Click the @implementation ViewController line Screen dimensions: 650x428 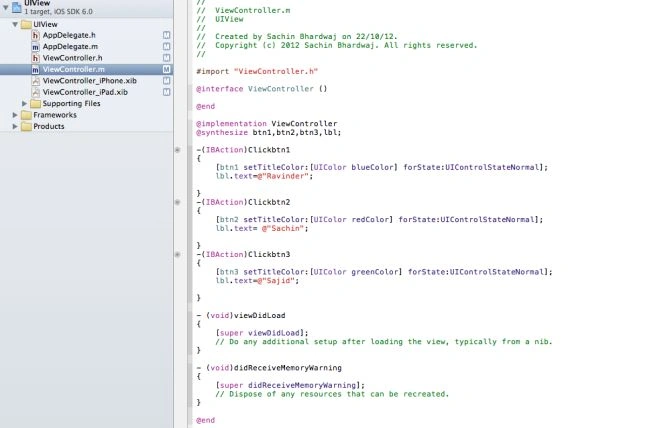click(x=267, y=124)
